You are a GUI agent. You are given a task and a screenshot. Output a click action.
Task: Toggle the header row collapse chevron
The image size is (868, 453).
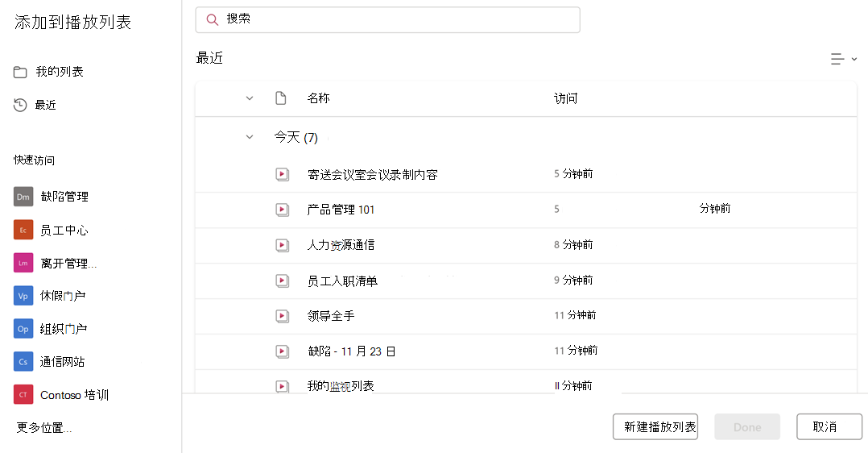(250, 98)
